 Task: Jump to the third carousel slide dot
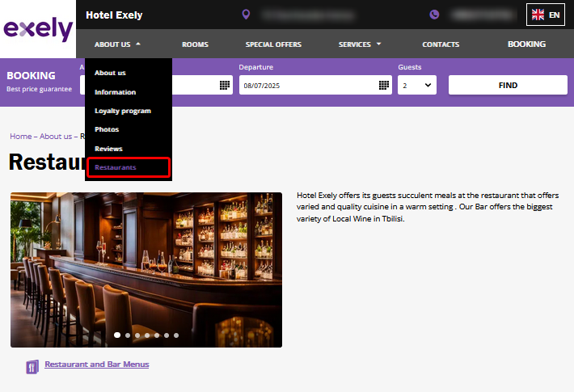[137, 335]
